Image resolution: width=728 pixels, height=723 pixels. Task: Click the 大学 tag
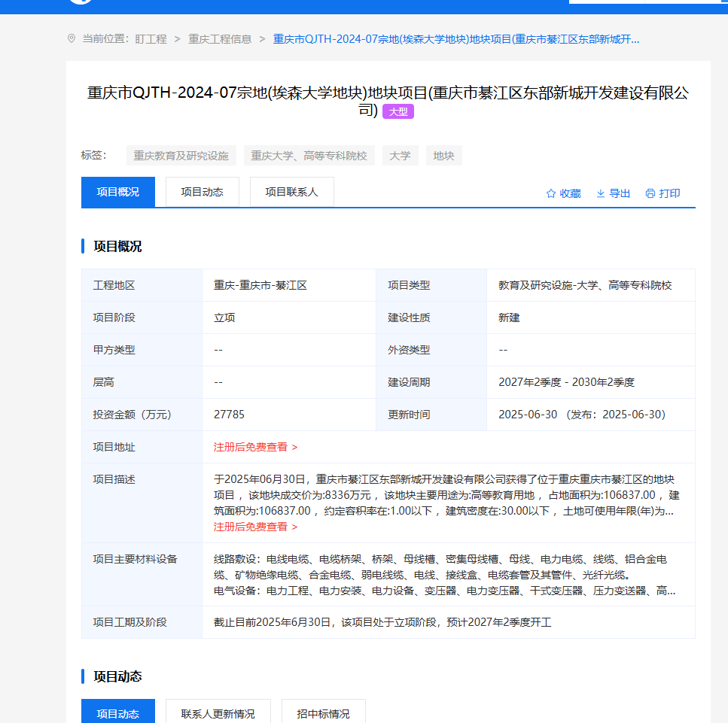coord(400,156)
